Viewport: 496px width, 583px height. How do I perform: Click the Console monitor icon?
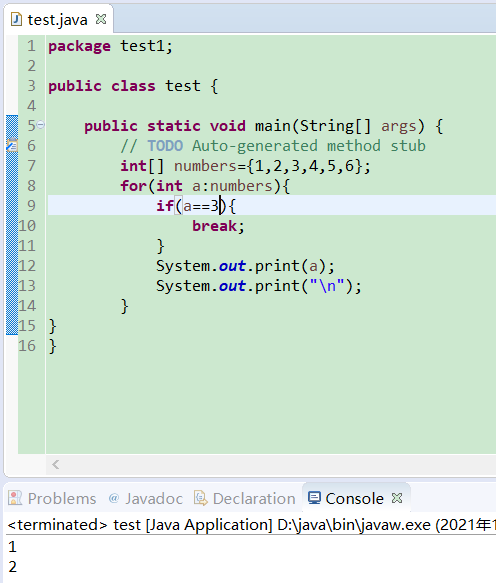click(x=314, y=498)
